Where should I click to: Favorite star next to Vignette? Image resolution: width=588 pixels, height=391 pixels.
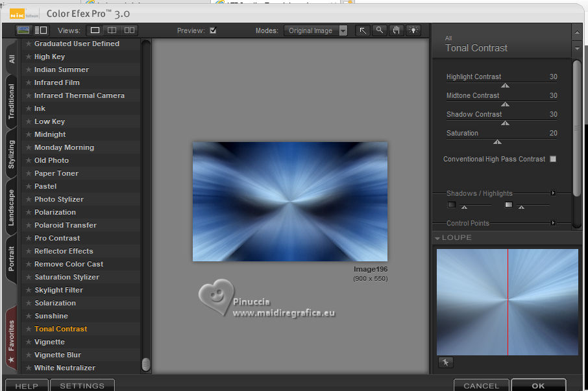coord(29,342)
